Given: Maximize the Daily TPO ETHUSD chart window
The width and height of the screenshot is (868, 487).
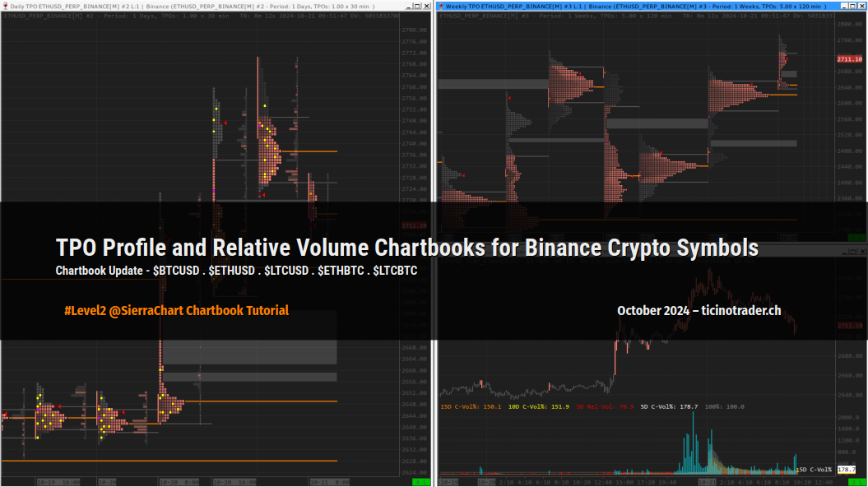Looking at the screenshot, I should click(417, 6).
